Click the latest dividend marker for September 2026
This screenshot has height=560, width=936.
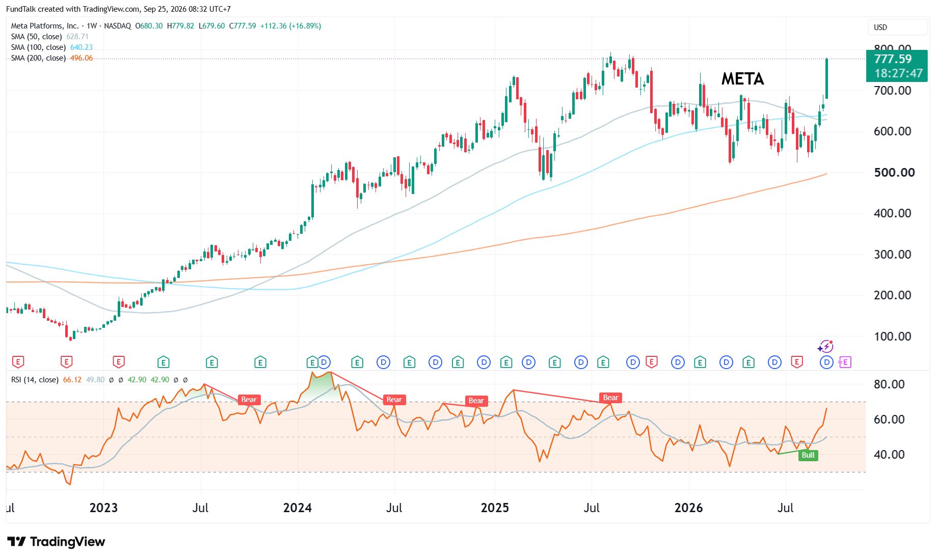tap(826, 362)
